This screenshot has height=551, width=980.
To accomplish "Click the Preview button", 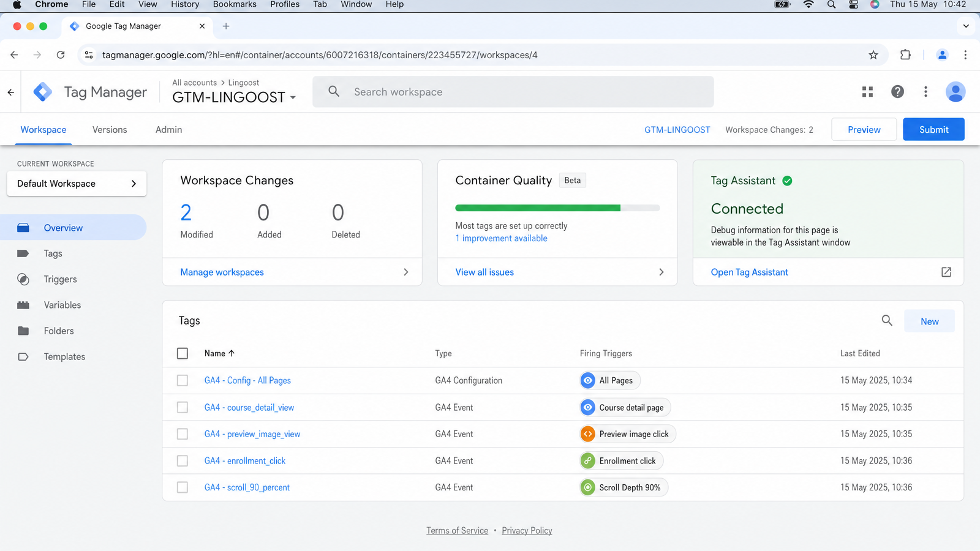I will tap(864, 129).
